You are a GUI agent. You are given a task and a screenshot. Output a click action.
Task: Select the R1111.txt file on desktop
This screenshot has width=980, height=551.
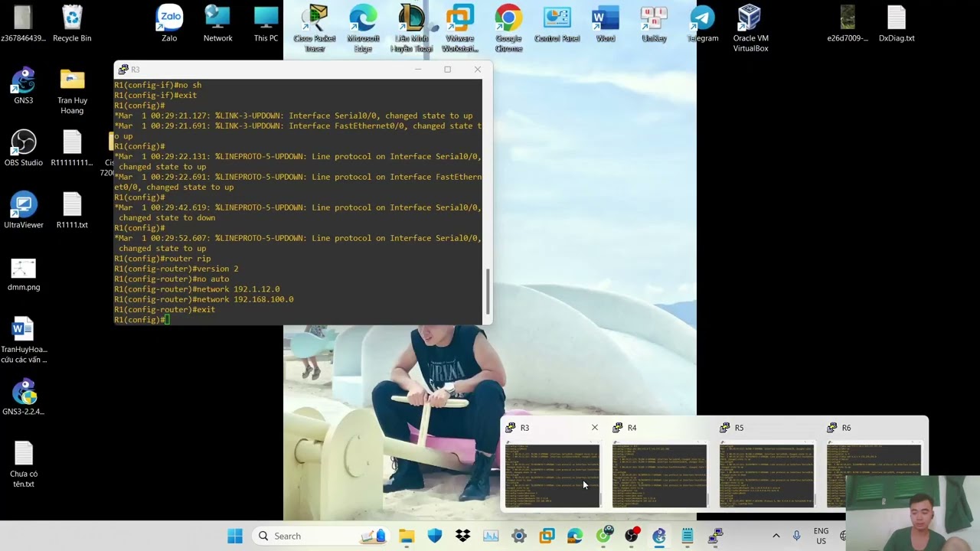72,210
